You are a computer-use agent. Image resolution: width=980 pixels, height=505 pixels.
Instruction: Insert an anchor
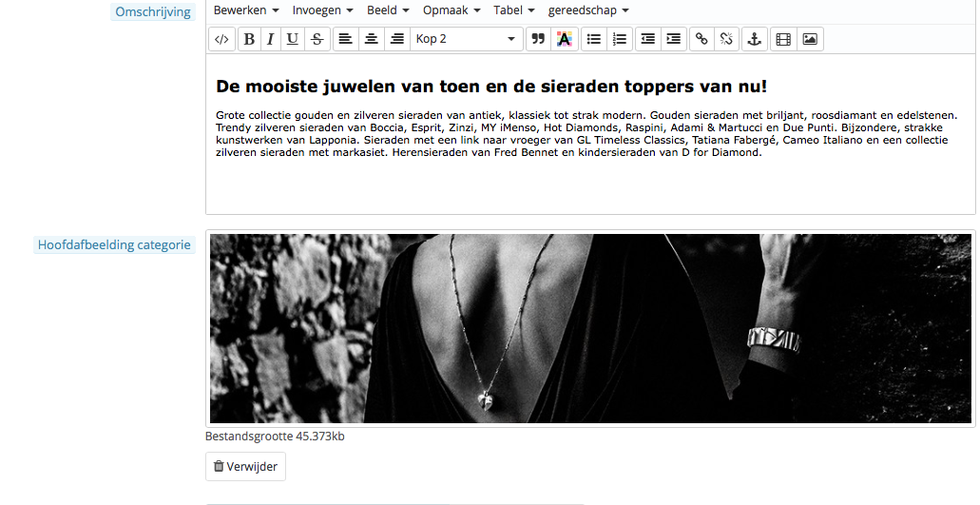(x=755, y=39)
